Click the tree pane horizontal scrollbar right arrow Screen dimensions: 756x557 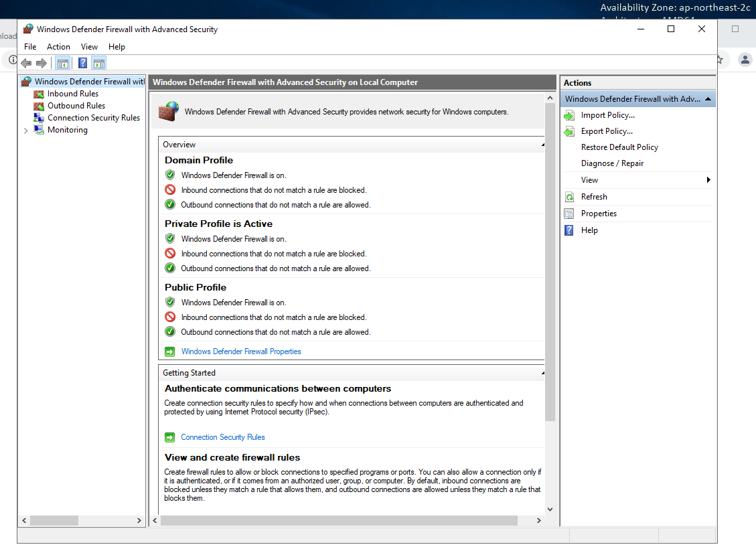pos(139,520)
